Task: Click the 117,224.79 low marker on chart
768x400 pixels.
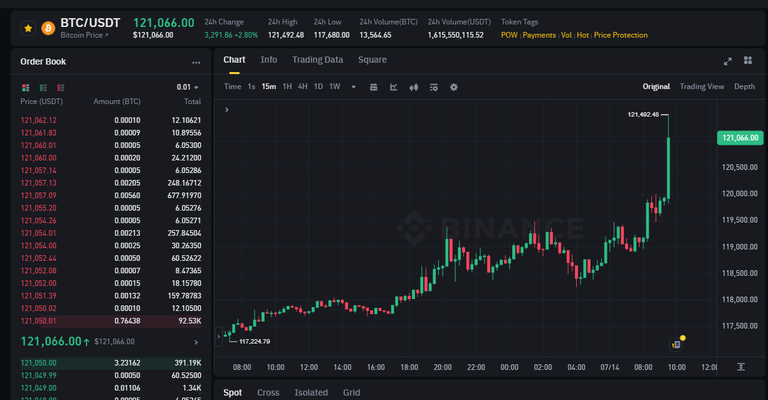Action: (x=254, y=341)
